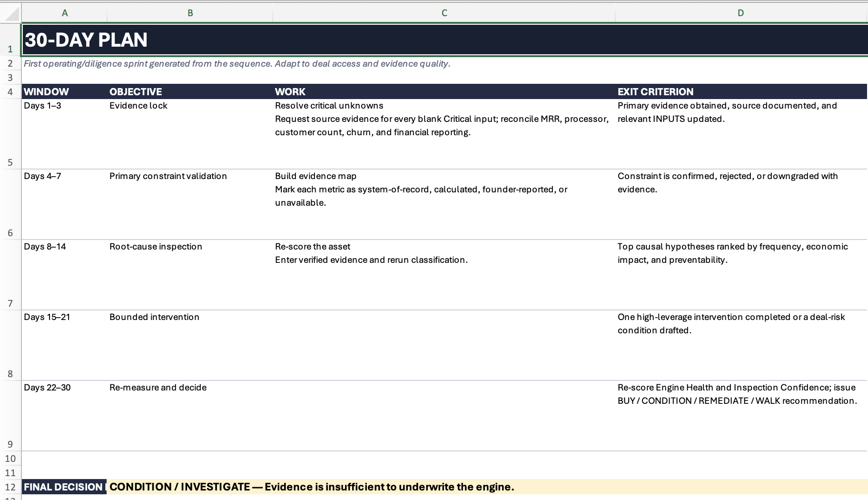Click 'Re-score Engine Health' exit cell
The height and width of the screenshot is (500, 868).
741,416
